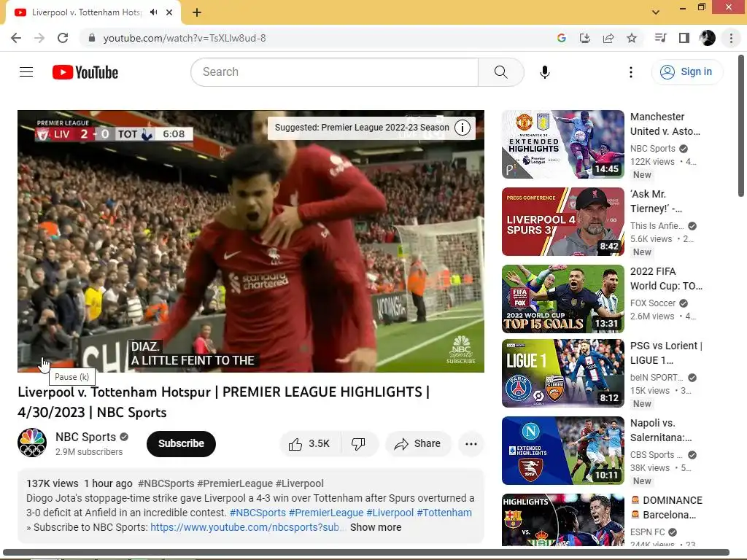Open the Barcelona highlights thumbnail
Screen dimensions: 747x560
tap(562, 520)
